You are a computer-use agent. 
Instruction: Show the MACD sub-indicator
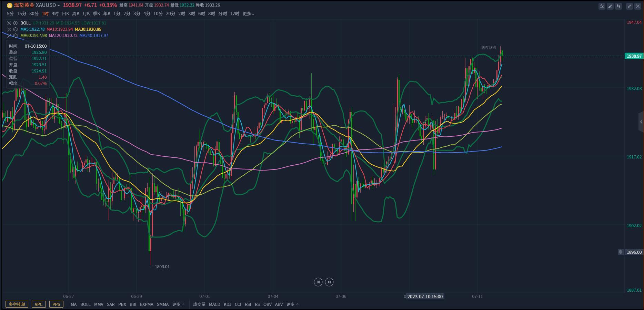tap(214, 304)
